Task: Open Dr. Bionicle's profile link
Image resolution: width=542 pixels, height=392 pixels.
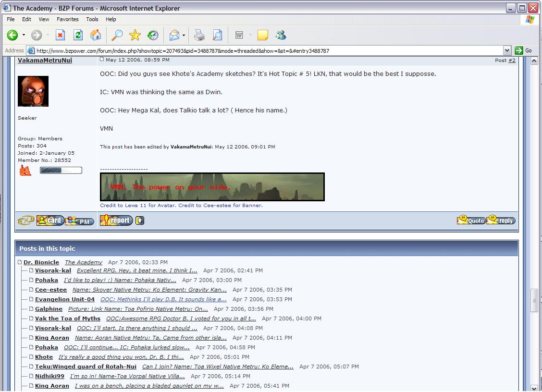Action: (41, 262)
